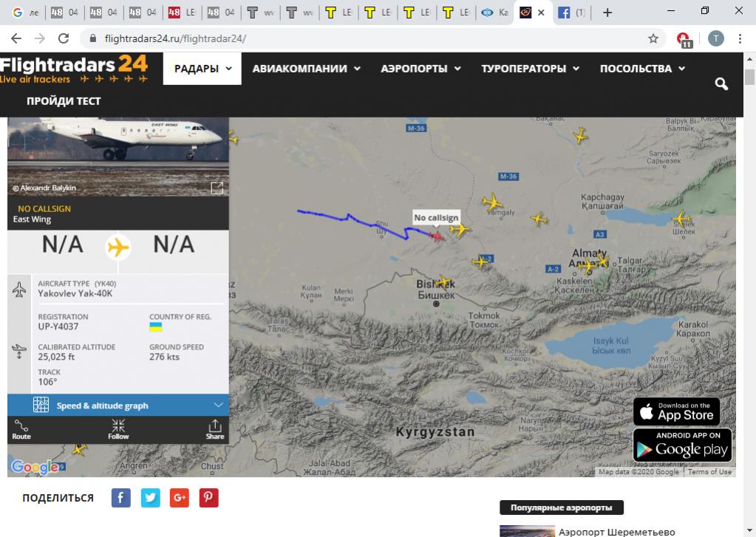Bookmark this page with star icon
Screen dimensions: 756x537
(653, 38)
